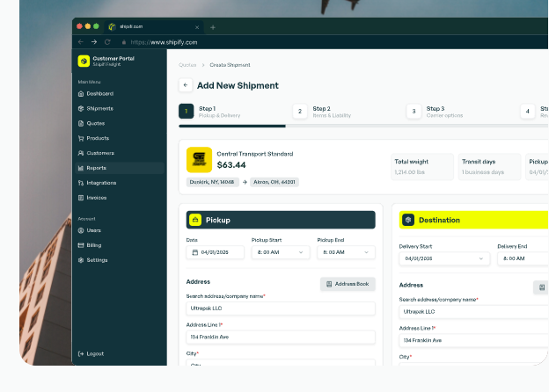Go to Step 2 Items & Liability
Screen dimensions: 549x392
324,112
